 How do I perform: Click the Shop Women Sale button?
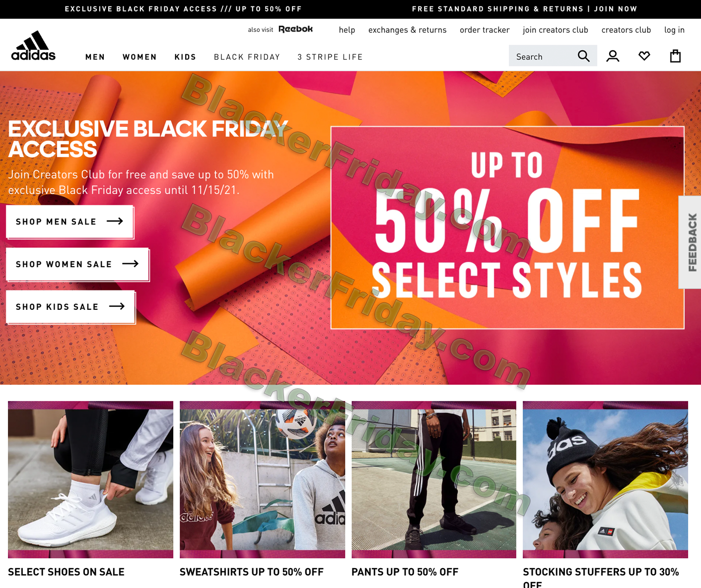tap(77, 264)
